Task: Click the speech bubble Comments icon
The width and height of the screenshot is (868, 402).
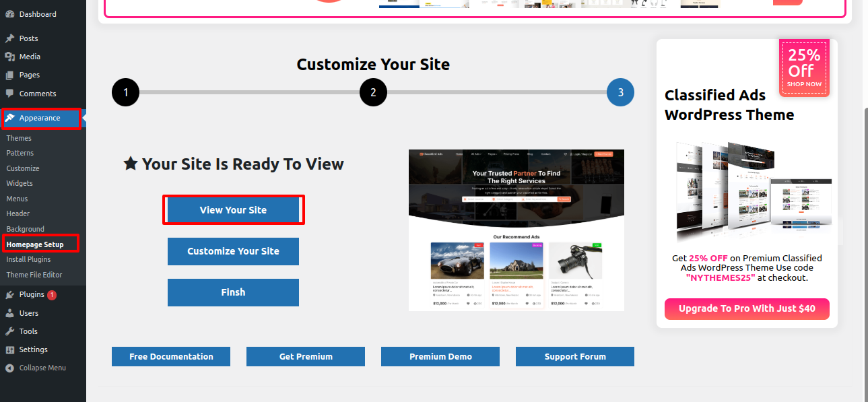Action: click(x=9, y=94)
